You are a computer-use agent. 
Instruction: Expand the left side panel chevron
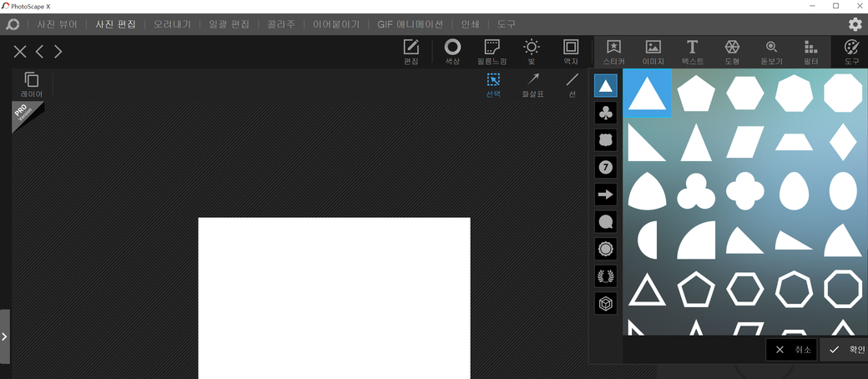[x=4, y=336]
